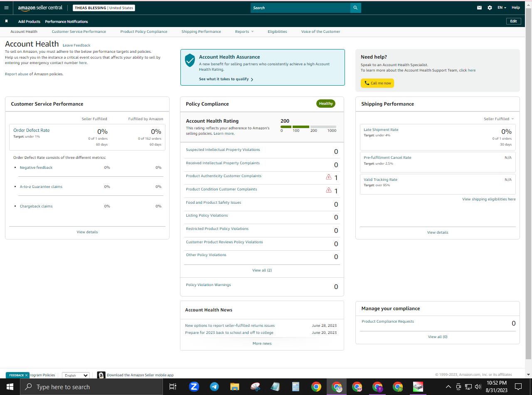Open New options to report seller-fulfilled returns news
The width and height of the screenshot is (532, 395).
click(x=230, y=326)
